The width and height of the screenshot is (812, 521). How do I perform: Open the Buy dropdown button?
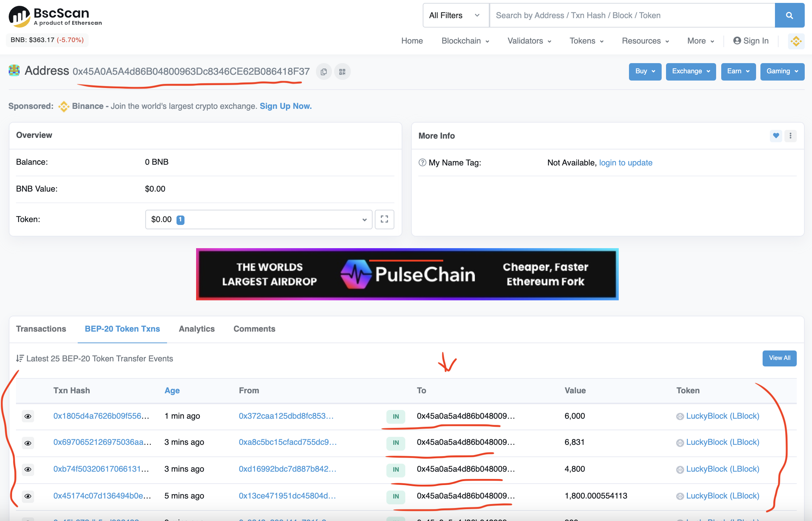pos(645,71)
